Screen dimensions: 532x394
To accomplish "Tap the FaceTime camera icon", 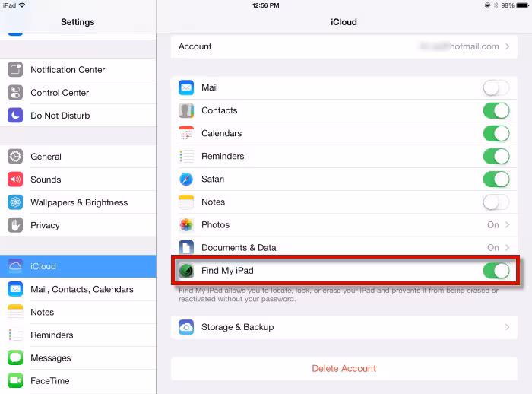I will click(15, 381).
